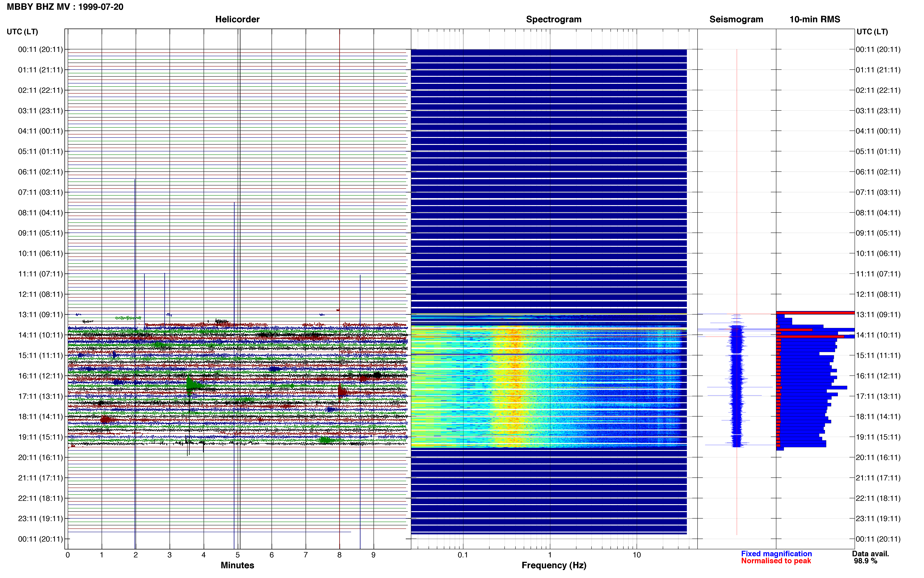Screen dimensions: 924x578
Task: Click the left axis label '15:11 (11:11)'
Action: point(41,356)
